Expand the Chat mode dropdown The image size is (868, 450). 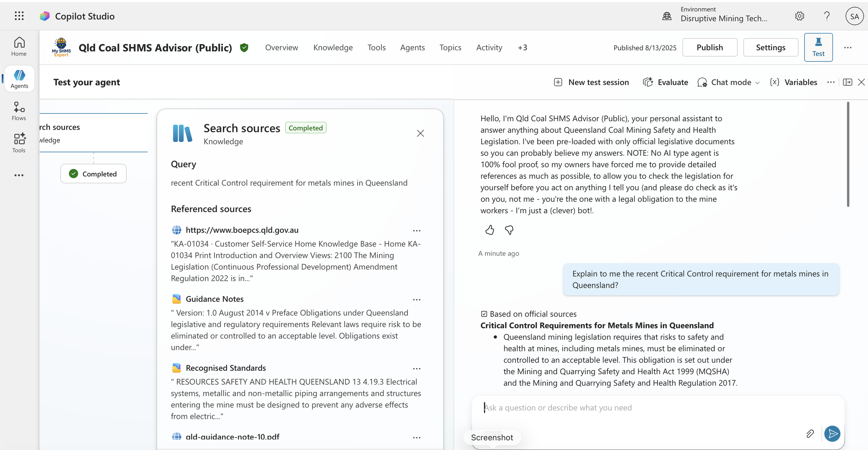pyautogui.click(x=729, y=82)
